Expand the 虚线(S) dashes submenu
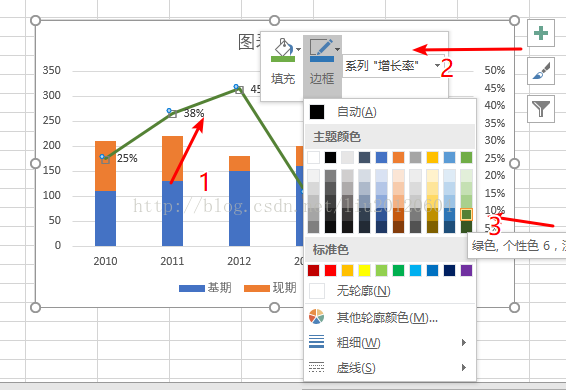 click(390, 368)
